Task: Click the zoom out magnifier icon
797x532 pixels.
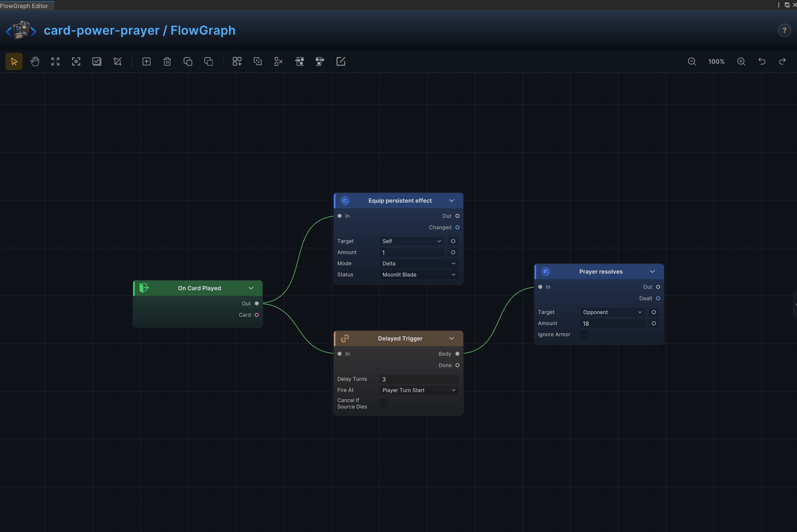Action: tap(692, 61)
